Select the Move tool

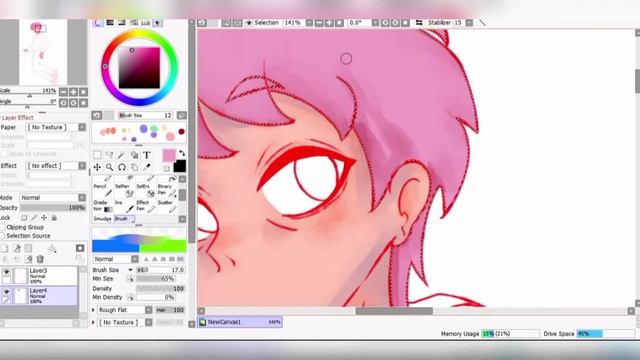(x=97, y=167)
